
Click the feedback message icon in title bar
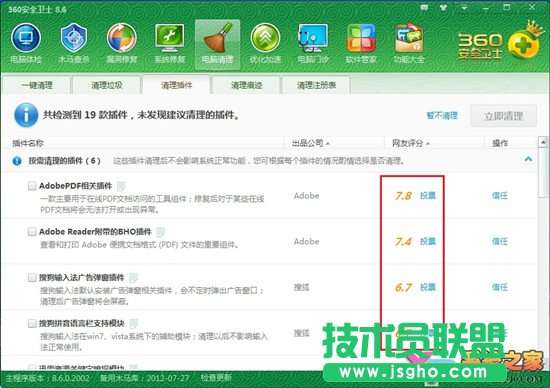coord(424,7)
